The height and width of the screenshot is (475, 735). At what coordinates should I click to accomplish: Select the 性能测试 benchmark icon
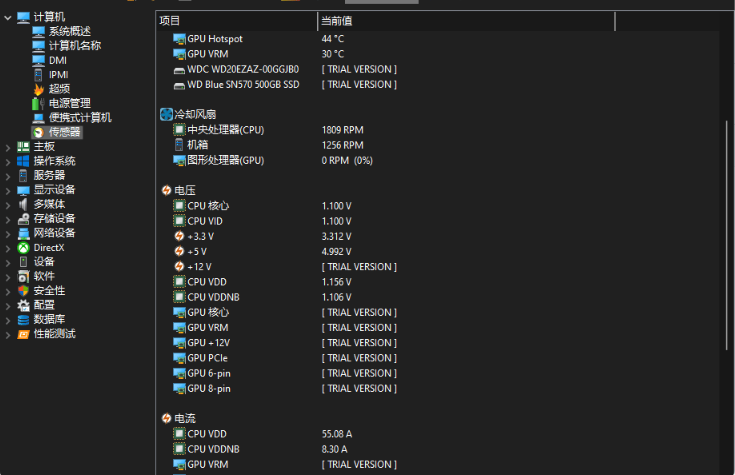click(23, 334)
